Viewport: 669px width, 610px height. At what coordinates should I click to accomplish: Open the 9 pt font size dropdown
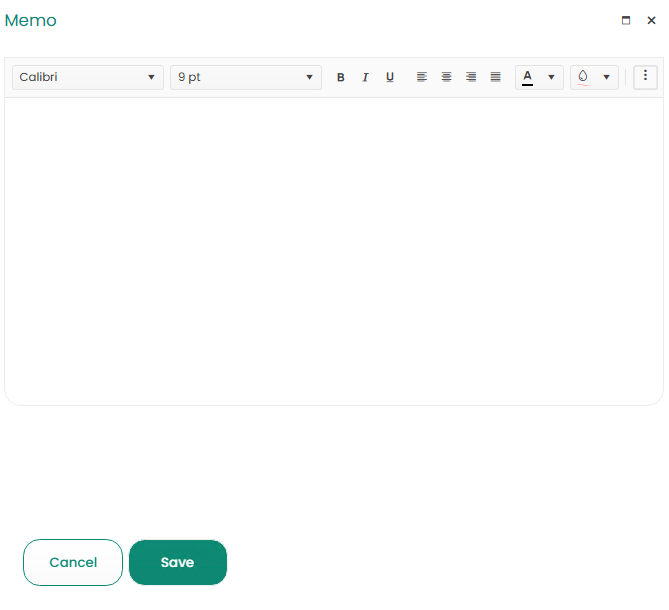click(245, 77)
